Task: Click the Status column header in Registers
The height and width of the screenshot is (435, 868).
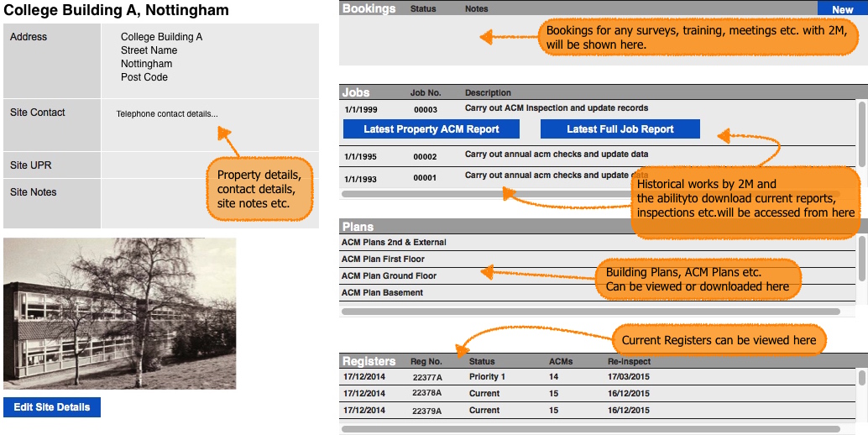Action: tap(482, 361)
